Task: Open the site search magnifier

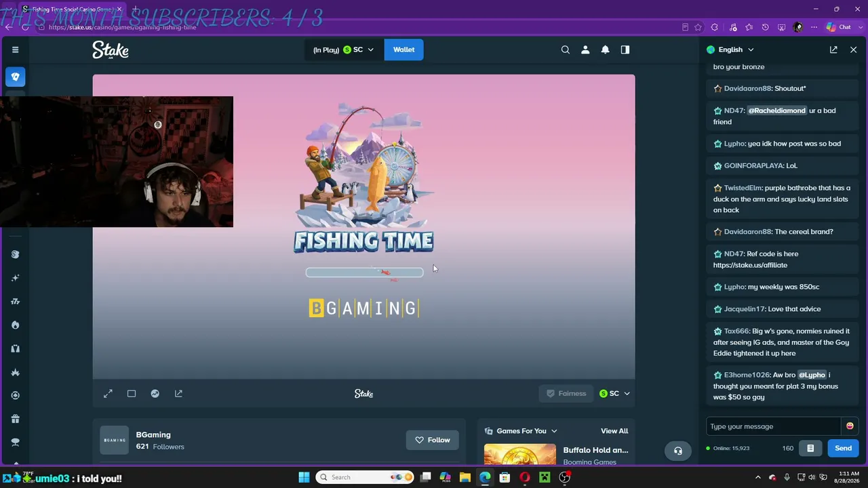Action: [x=566, y=49]
